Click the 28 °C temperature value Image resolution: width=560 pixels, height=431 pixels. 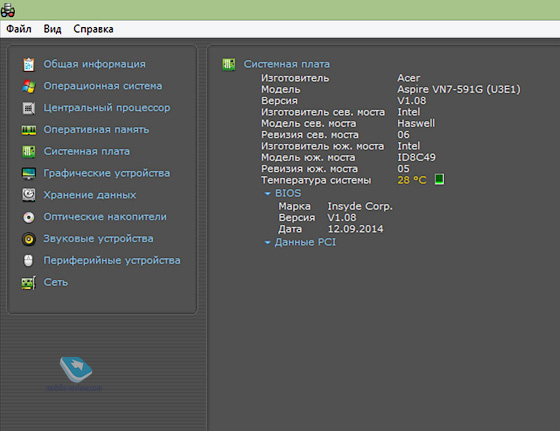point(412,180)
